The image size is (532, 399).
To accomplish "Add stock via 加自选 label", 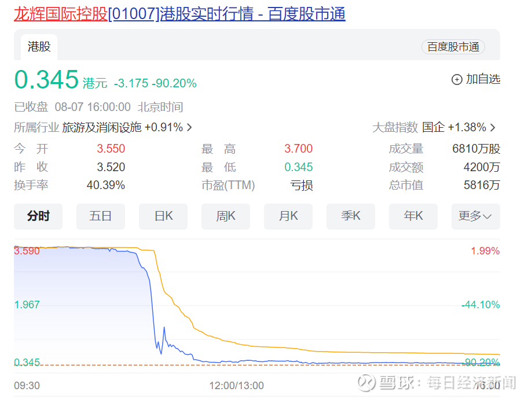I will point(483,79).
